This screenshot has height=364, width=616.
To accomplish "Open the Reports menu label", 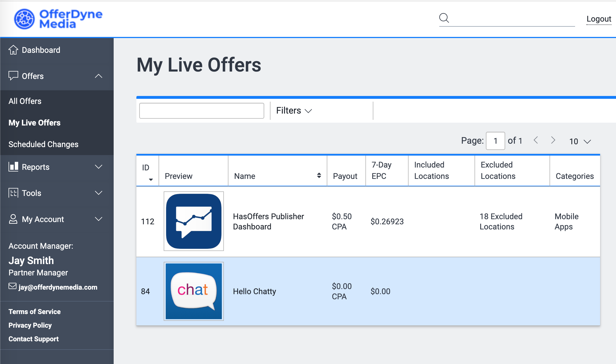I will tap(36, 167).
